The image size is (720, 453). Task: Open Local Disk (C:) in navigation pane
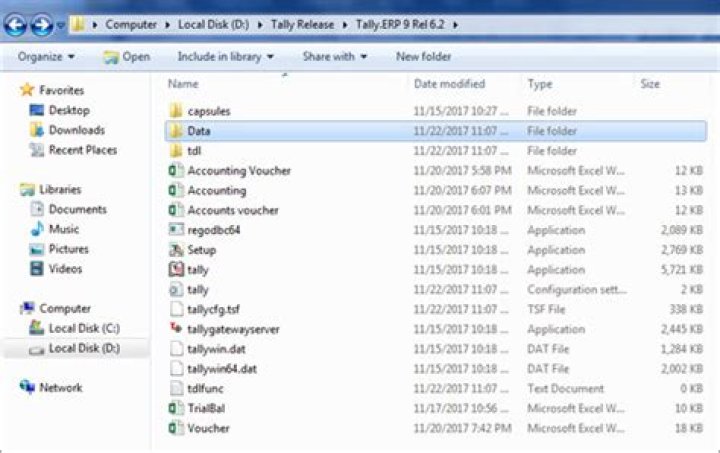(x=84, y=328)
